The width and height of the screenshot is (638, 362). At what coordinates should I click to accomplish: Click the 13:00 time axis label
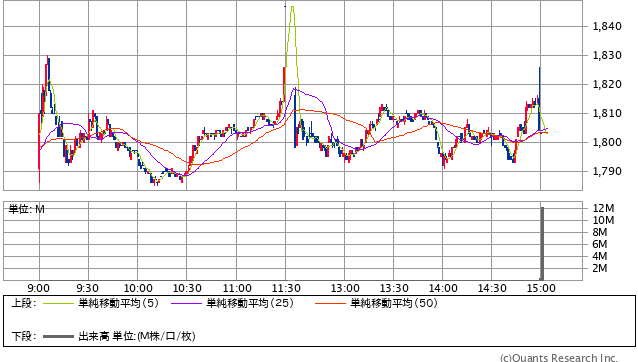click(x=345, y=288)
